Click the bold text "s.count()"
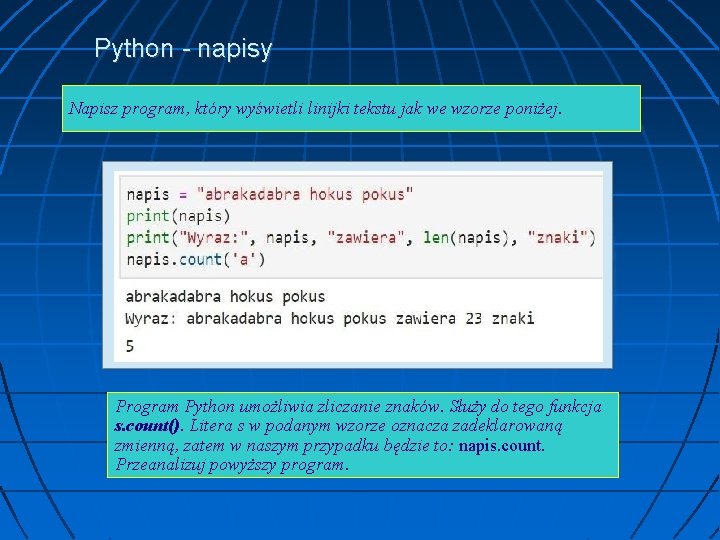 [146, 426]
